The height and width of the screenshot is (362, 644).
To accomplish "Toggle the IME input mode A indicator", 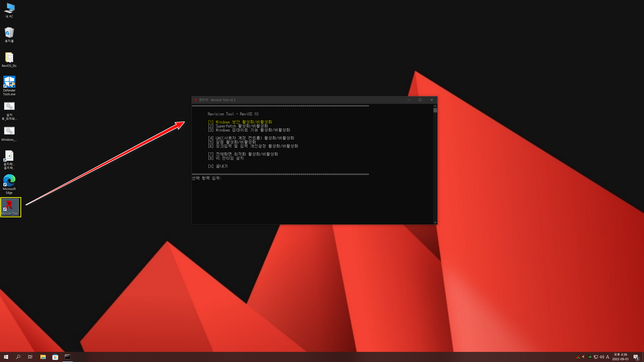I will pos(608,357).
